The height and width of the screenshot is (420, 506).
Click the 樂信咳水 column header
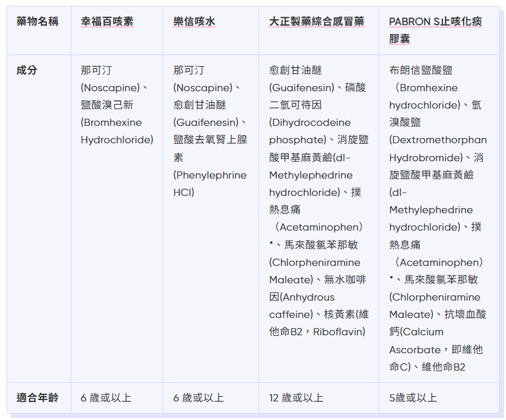(194, 22)
